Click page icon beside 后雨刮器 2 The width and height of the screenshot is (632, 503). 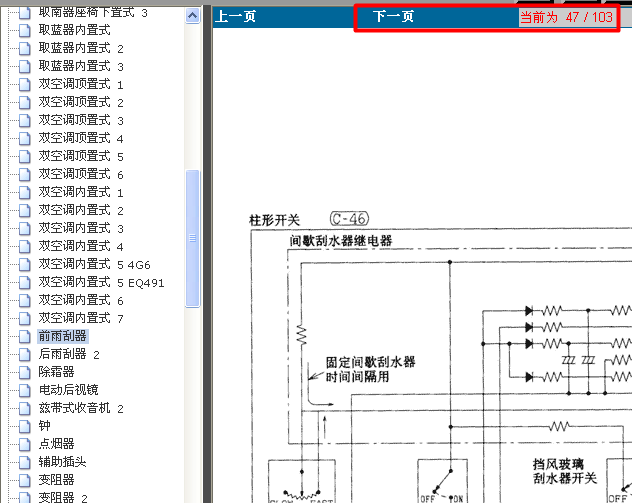click(25, 354)
